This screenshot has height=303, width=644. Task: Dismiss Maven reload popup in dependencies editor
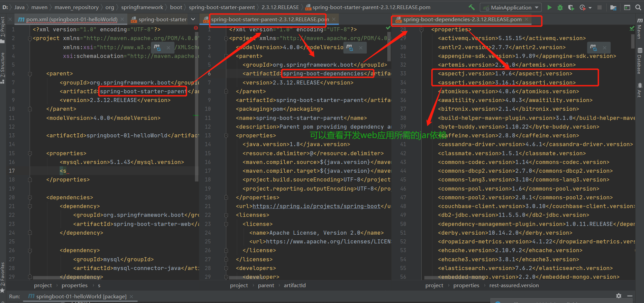pos(604,48)
